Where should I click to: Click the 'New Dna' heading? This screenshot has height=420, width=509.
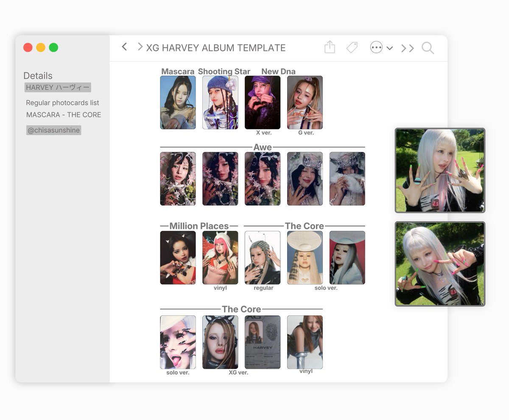[x=278, y=71]
